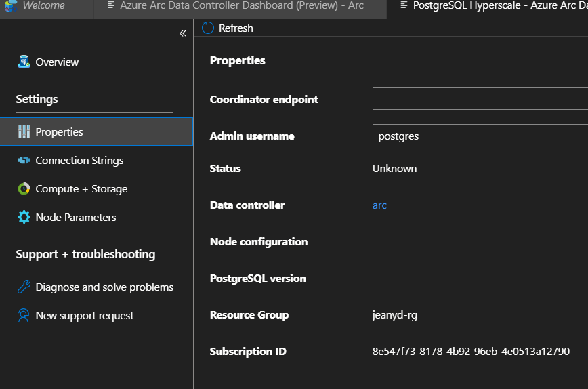
Task: Click the Welcome tab icon
Action: pyautogui.click(x=12, y=5)
